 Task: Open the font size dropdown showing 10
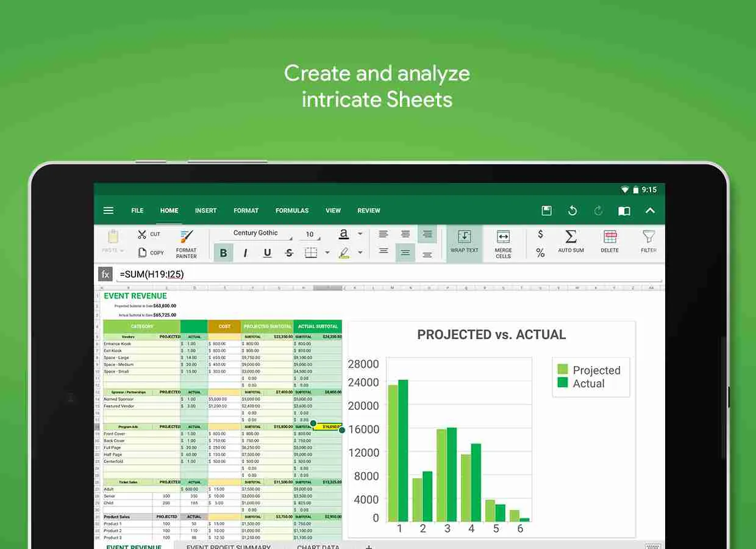click(310, 234)
